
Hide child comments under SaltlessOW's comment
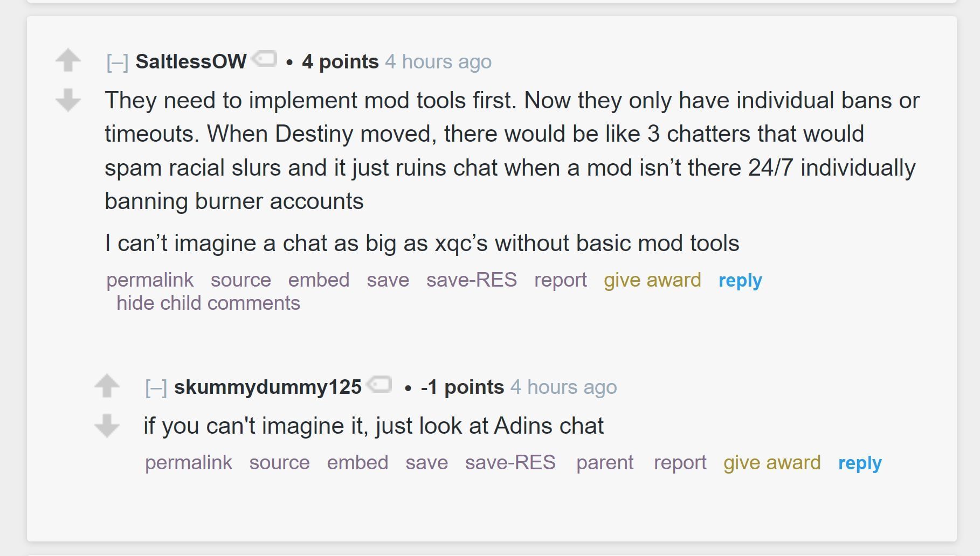click(208, 303)
